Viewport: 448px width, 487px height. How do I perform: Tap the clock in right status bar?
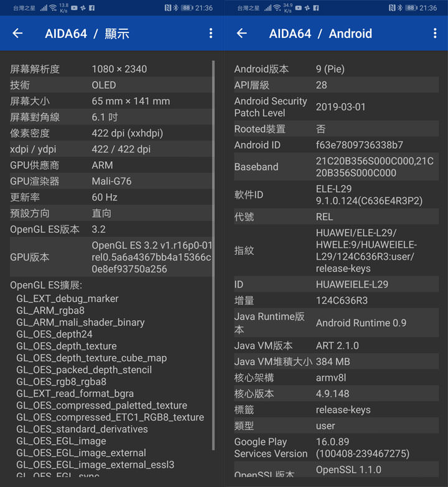428,7
